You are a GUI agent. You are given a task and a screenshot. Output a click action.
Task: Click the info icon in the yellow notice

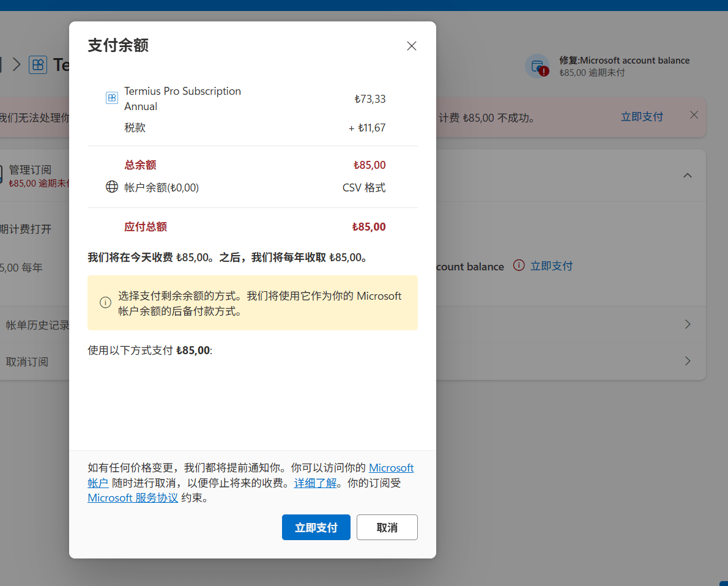[x=105, y=303]
